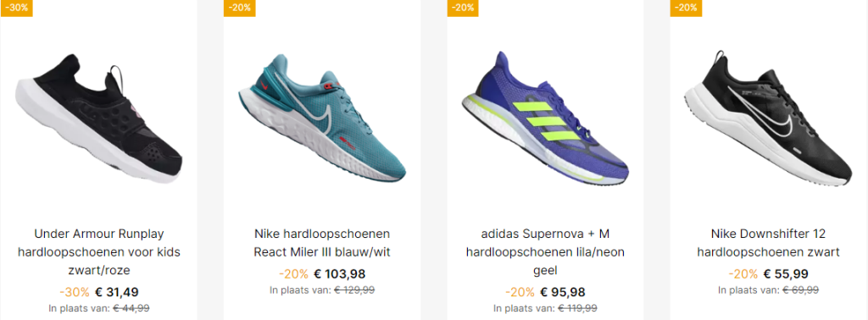Viewport: 868px width, 320px height.
Task: Click the struck-through € 129,99 original price
Action: tap(354, 290)
